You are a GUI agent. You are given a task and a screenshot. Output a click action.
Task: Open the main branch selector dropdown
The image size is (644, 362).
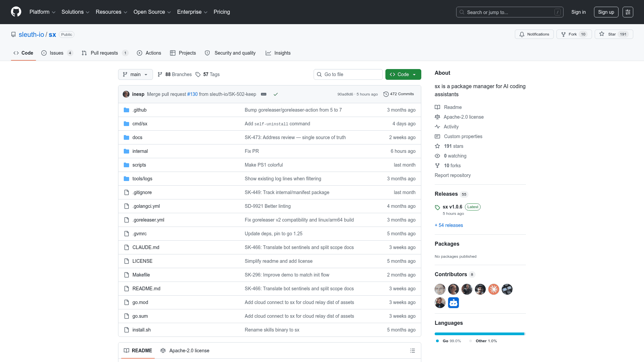pos(136,74)
